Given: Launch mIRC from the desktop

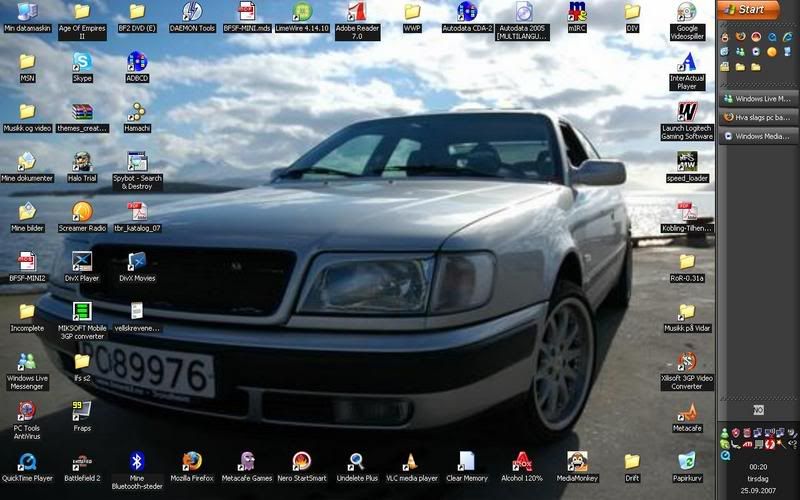Looking at the screenshot, I should (x=577, y=12).
